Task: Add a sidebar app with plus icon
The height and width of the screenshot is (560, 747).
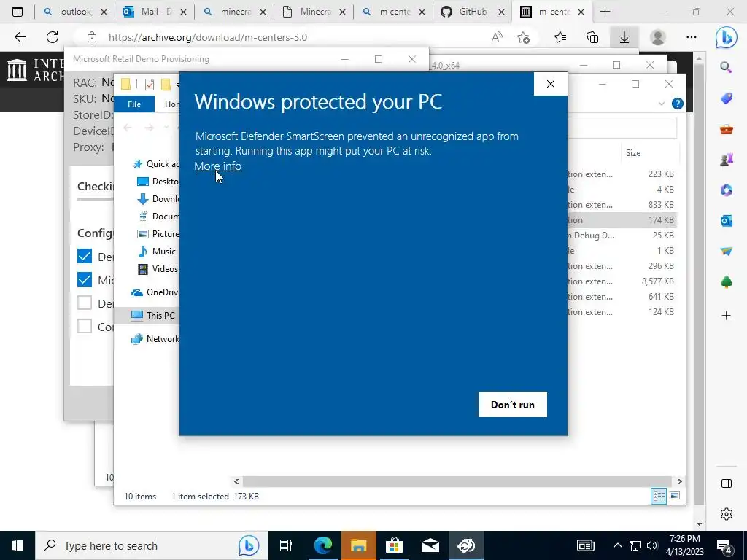Action: click(x=726, y=315)
